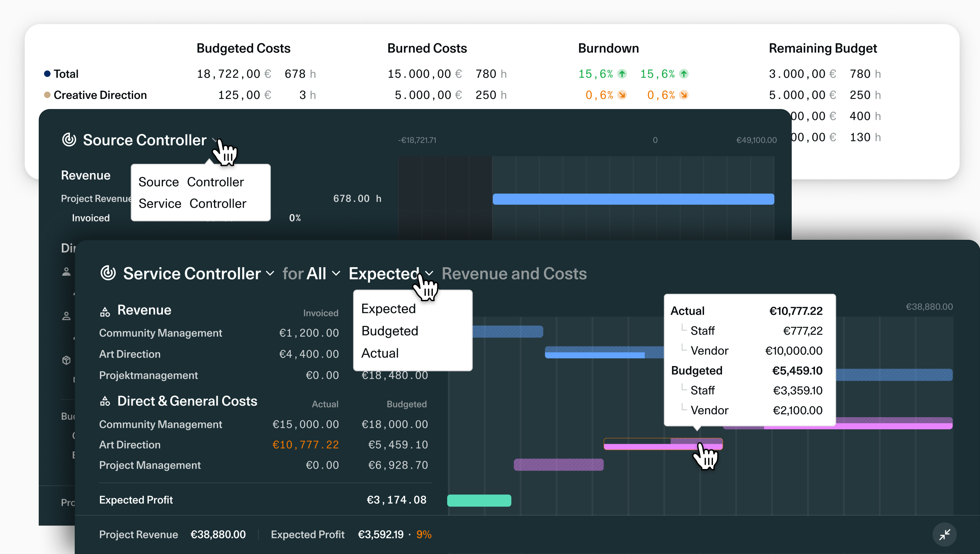Viewport: 980px width, 554px height.
Task: Click the €38,880.00 chart axis label
Action: click(x=929, y=307)
